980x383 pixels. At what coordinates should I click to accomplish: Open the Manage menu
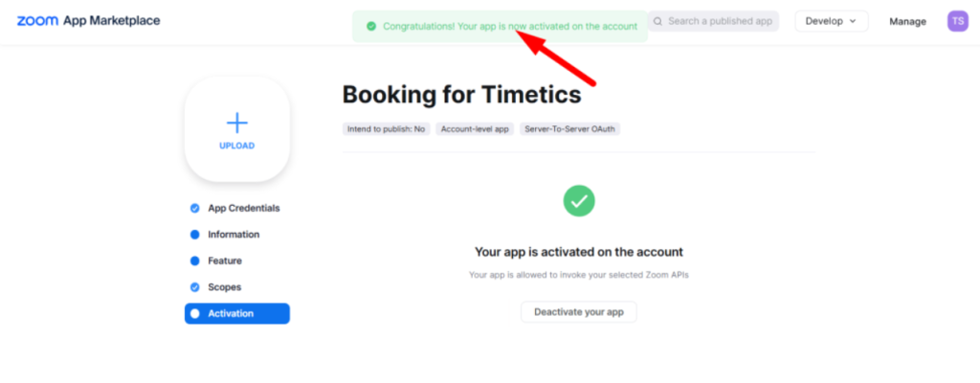click(907, 21)
